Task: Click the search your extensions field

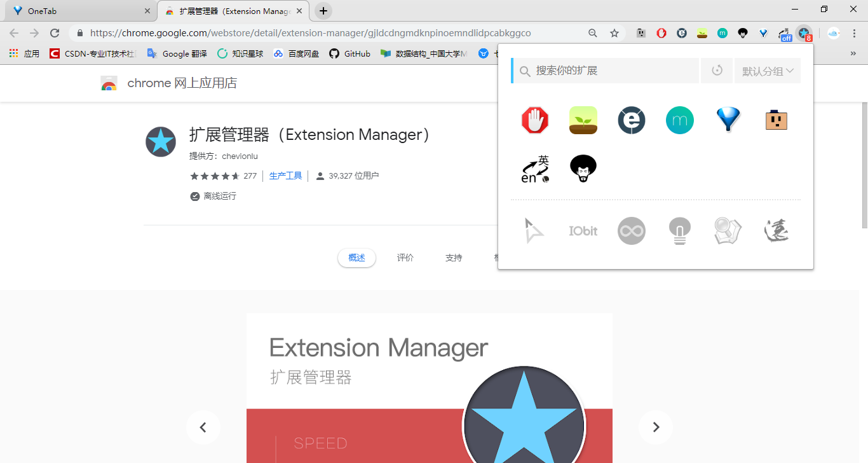Action: click(605, 71)
